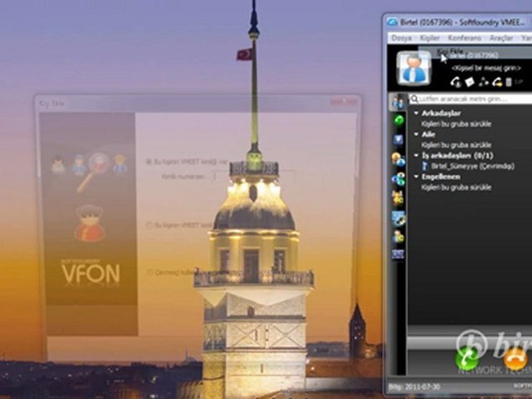
Task: Click the two-user contacts sidebar icon
Action: coord(398,159)
